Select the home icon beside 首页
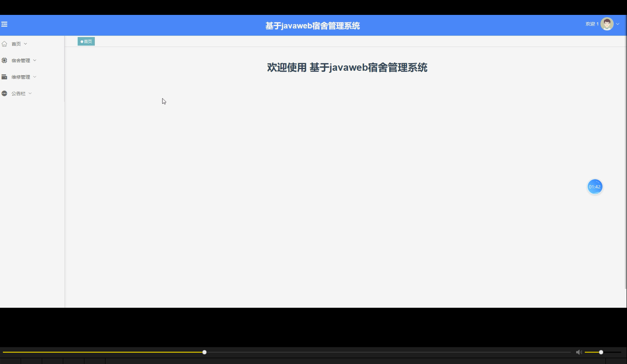 [4, 43]
